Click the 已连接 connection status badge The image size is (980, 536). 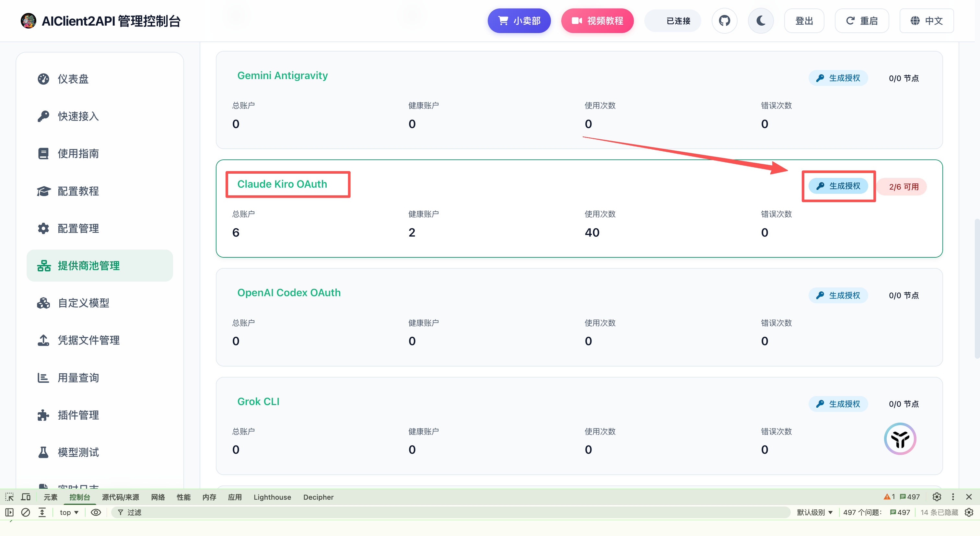tap(672, 20)
